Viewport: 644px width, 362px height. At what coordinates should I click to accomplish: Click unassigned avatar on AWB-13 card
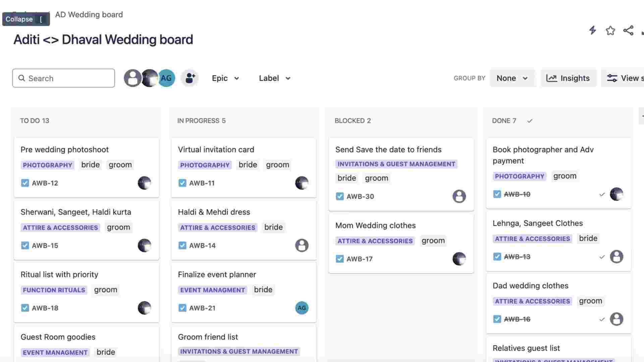point(616,257)
